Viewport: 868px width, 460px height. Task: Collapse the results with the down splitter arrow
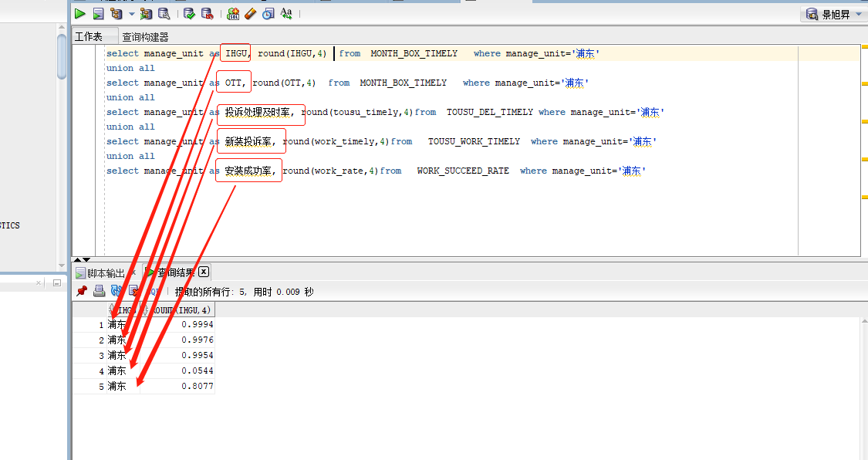tap(86, 259)
